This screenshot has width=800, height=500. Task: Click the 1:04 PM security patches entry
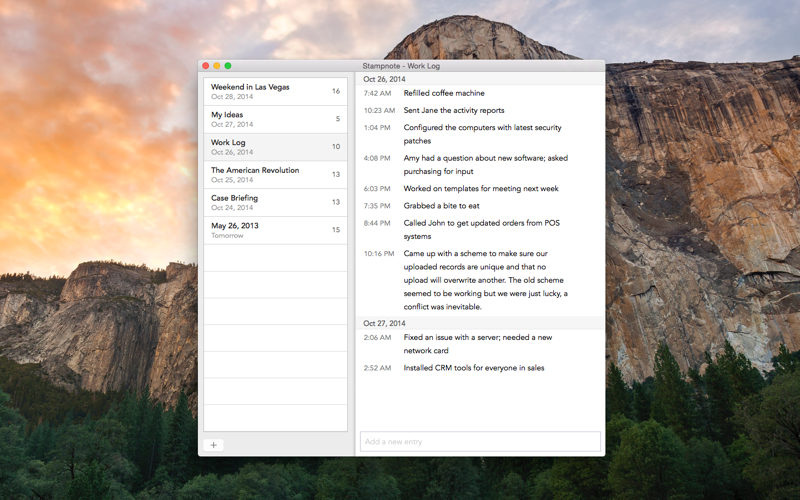(x=480, y=134)
